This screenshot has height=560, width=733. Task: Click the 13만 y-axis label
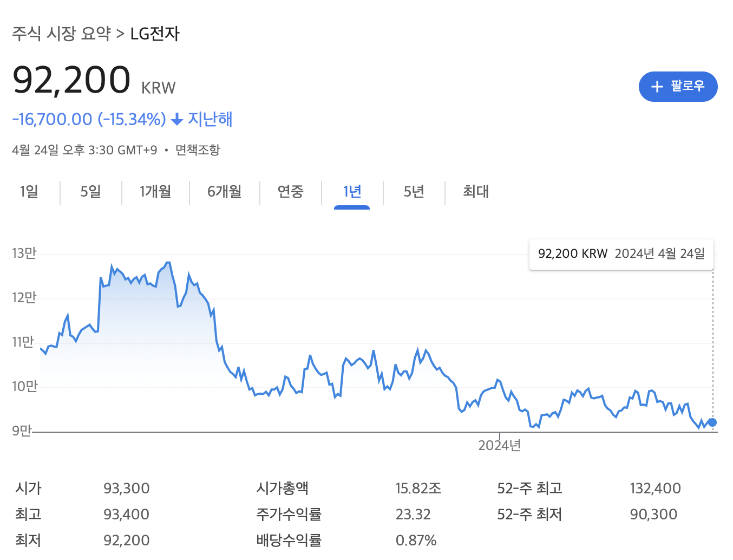[24, 253]
